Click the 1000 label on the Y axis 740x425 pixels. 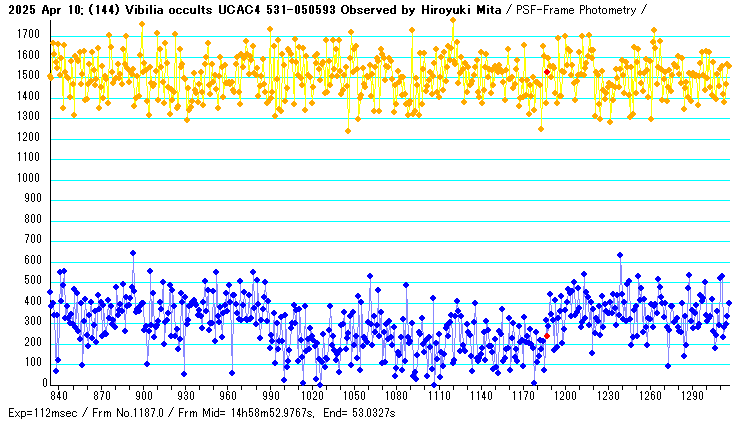pos(29,179)
